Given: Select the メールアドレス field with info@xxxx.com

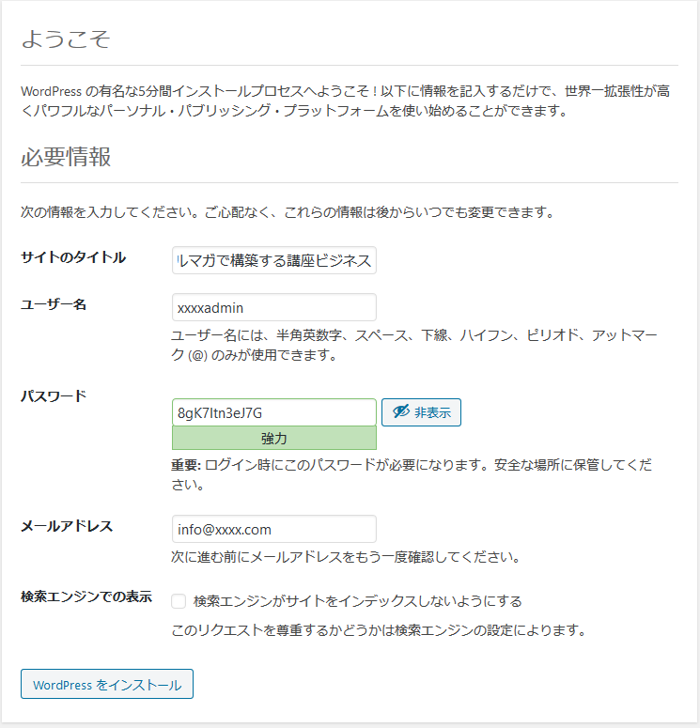Looking at the screenshot, I should click(273, 529).
